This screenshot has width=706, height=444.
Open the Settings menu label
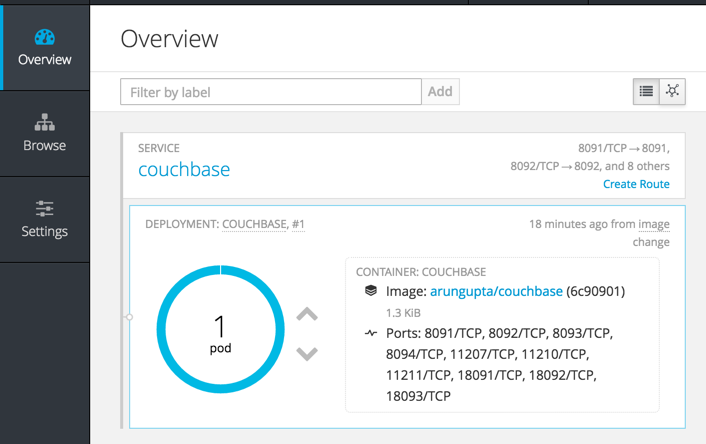pos(44,231)
